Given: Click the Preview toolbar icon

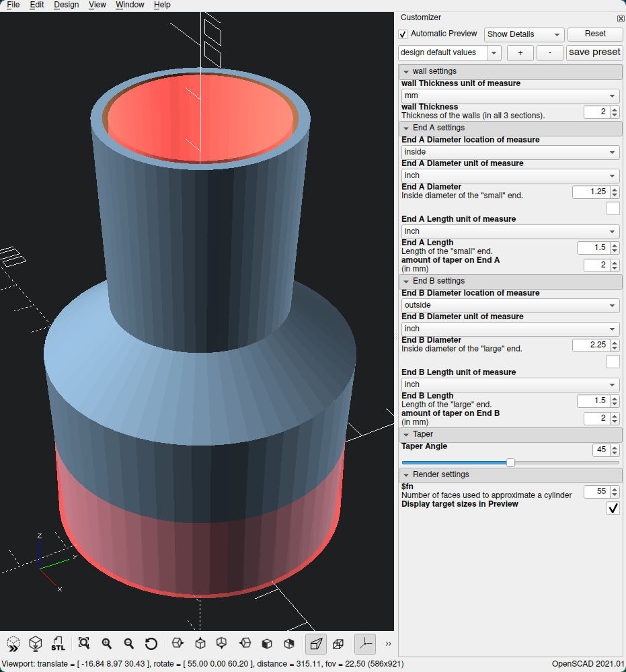Looking at the screenshot, I should coord(13,643).
